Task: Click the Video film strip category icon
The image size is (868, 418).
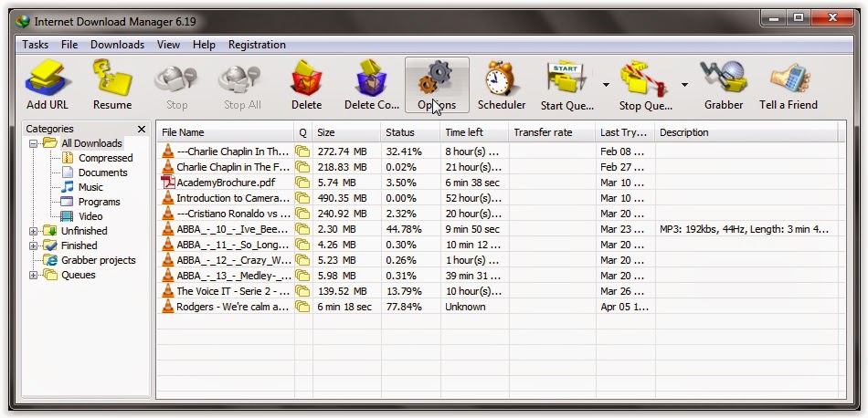Action: click(x=67, y=216)
